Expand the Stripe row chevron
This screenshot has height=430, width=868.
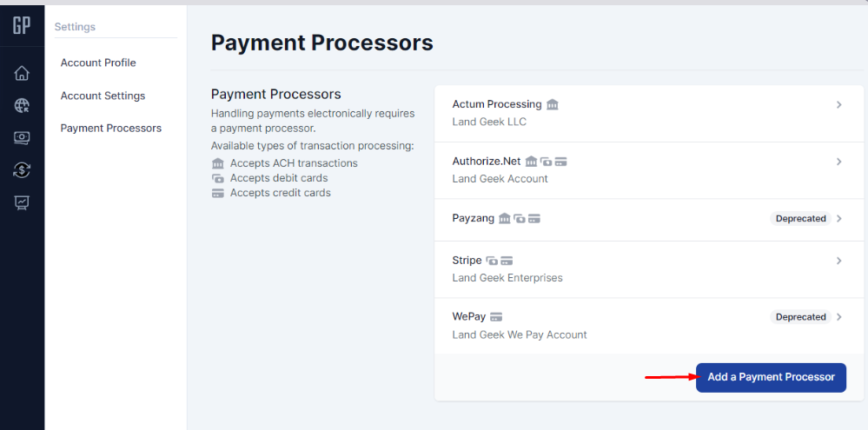point(839,261)
